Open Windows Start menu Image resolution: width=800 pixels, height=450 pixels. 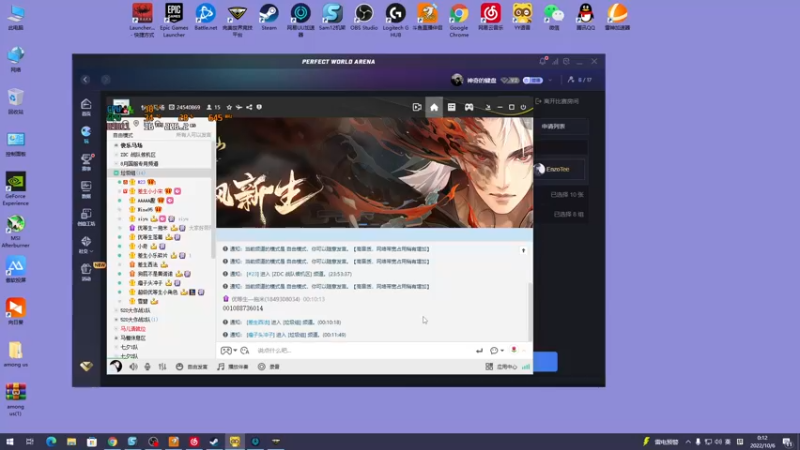9,441
